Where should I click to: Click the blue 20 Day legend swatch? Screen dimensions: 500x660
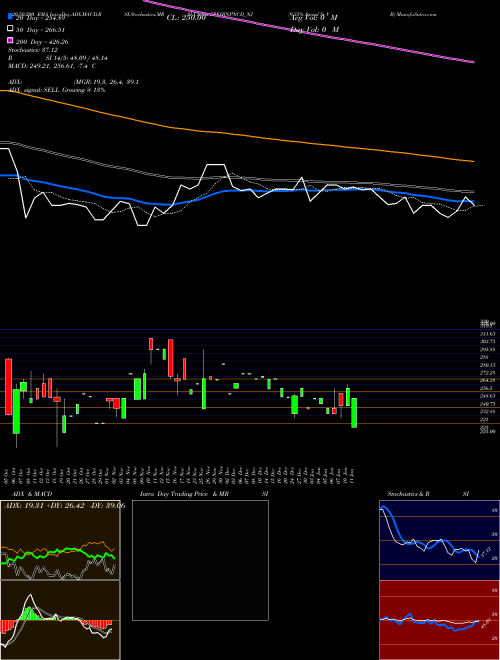click(x=11, y=17)
